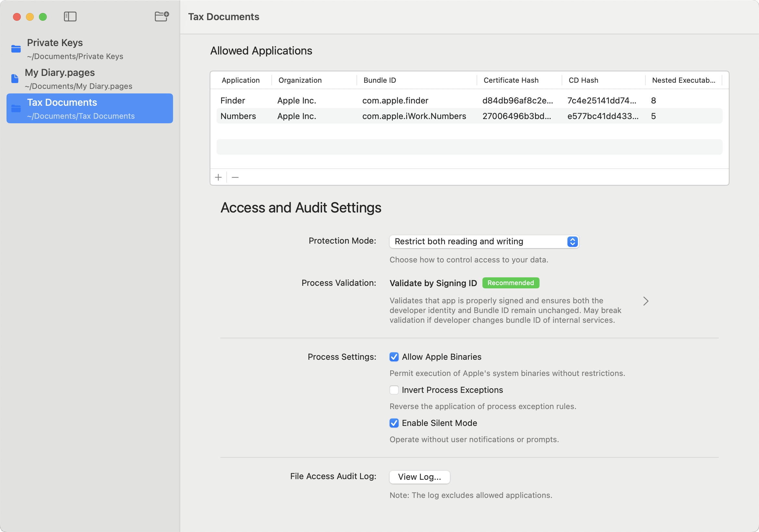Click Apple Inc. in the Numbers row
Screen dimensions: 759x532
[x=296, y=116]
